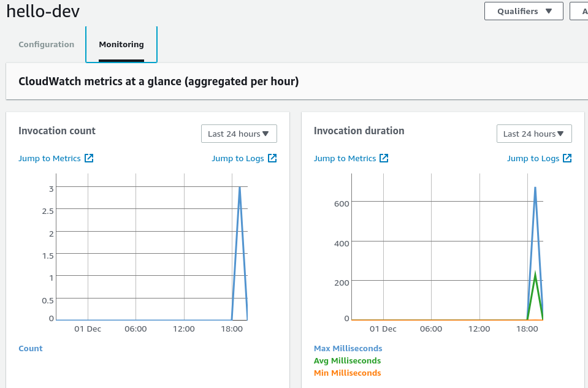Open Jump to Metrics link under Invocation count

(50, 158)
